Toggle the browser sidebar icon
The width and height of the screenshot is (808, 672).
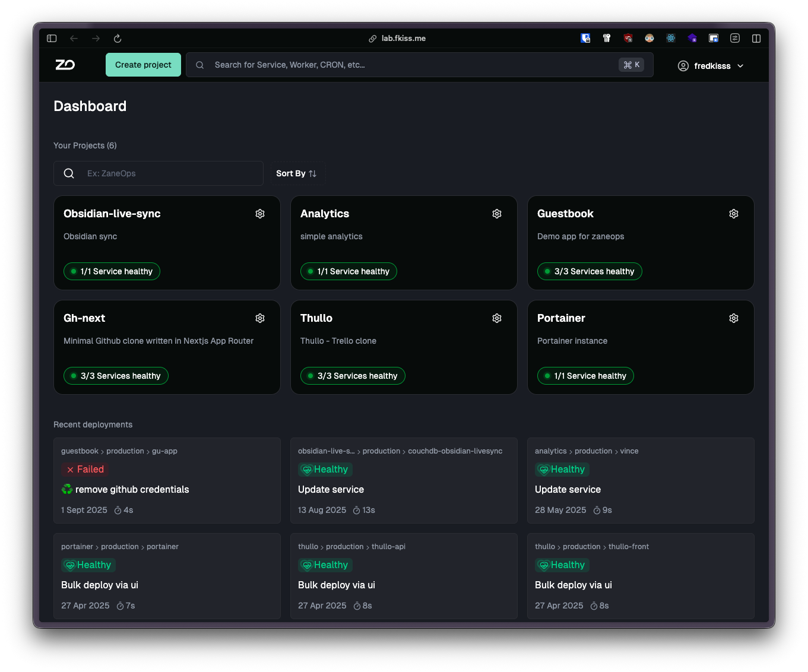tap(52, 39)
